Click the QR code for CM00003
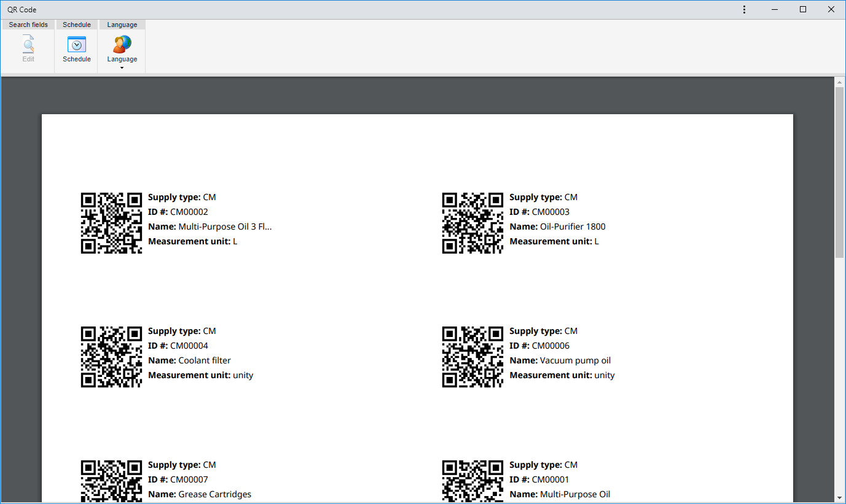The image size is (846, 504). coord(472,223)
